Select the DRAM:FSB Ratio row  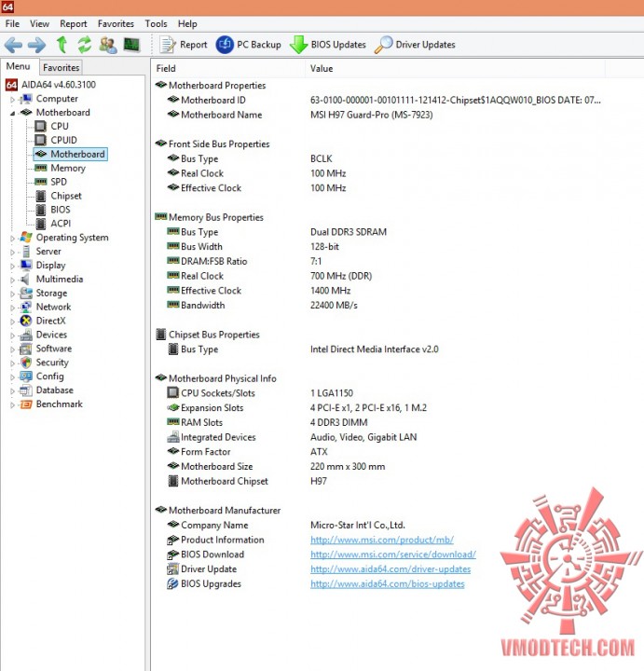coord(378,261)
